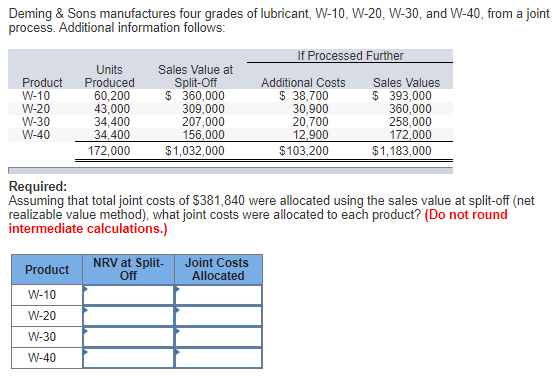Click the 'If Processed Further' header
This screenshot has width=558, height=377.
coord(350,56)
